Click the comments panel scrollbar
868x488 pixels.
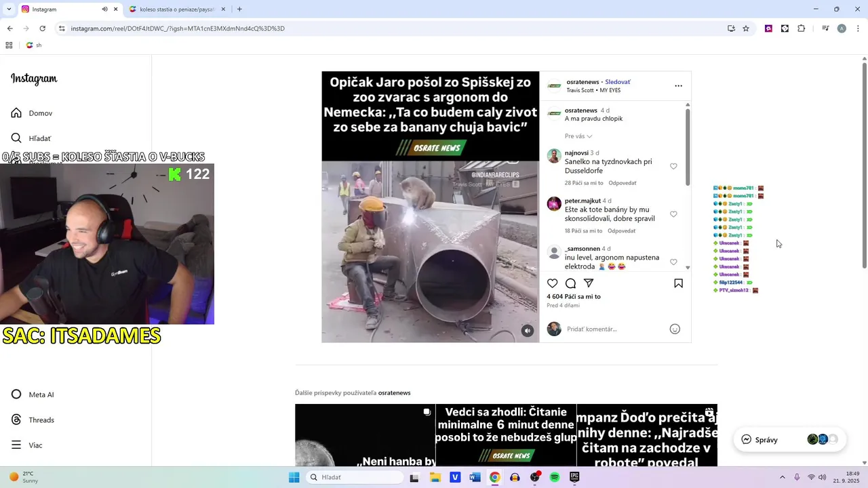(688, 146)
